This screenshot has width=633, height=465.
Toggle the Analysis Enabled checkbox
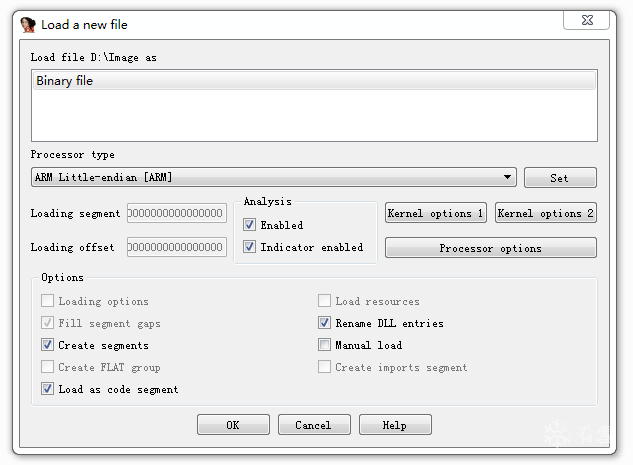(249, 224)
